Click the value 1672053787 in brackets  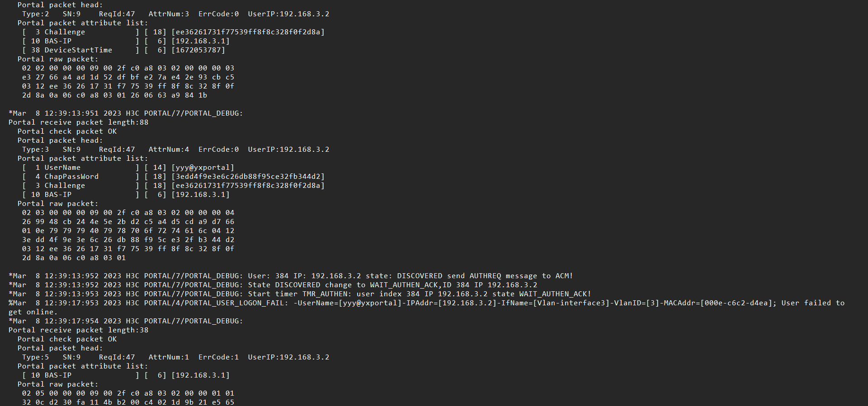tap(198, 50)
